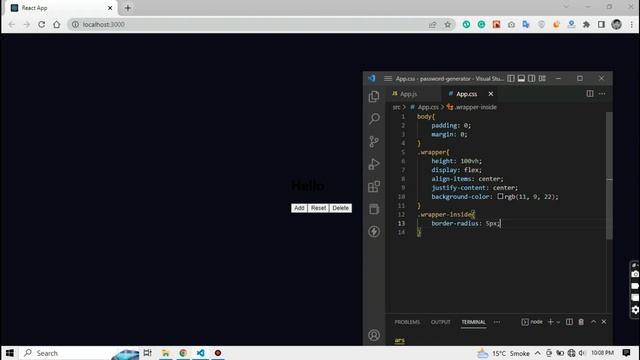Show hidden system tray icons
640x360 pixels.
[x=538, y=353]
